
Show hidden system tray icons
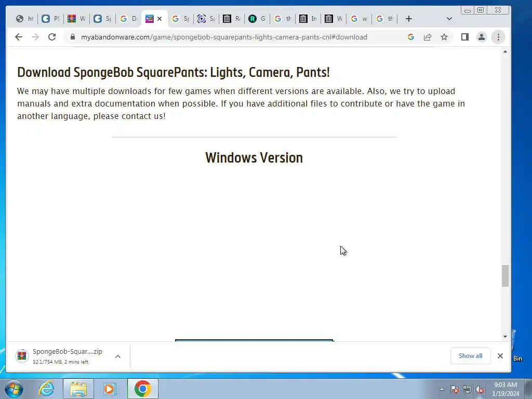pyautogui.click(x=442, y=389)
